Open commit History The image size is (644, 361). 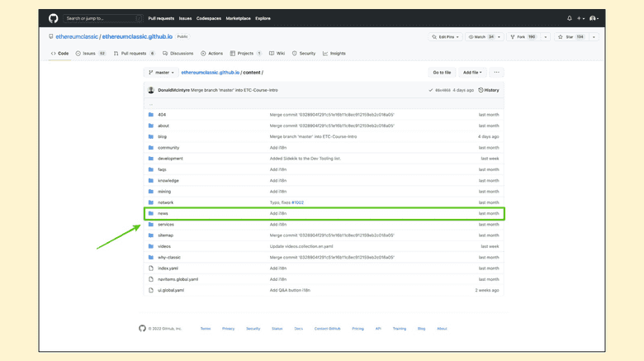click(x=489, y=90)
